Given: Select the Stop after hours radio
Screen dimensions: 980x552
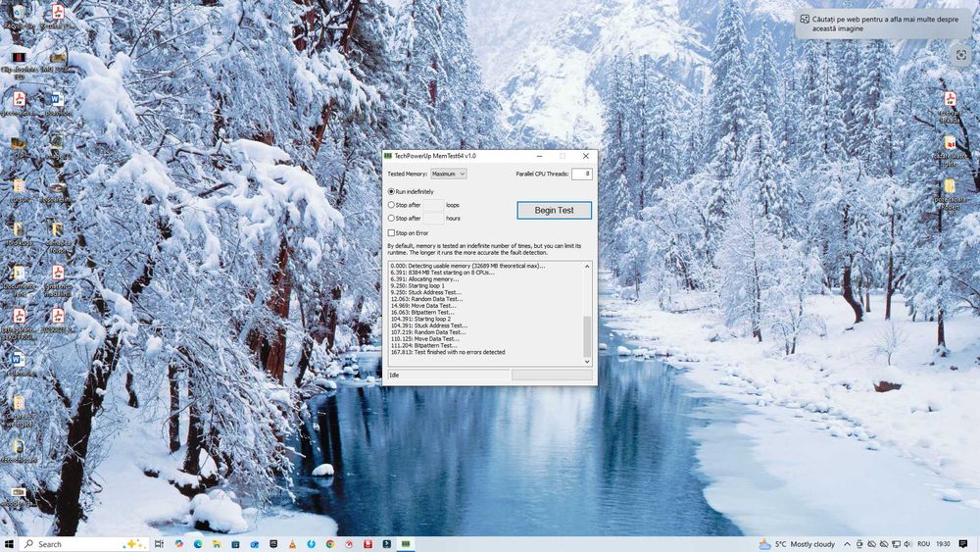Looking at the screenshot, I should click(391, 219).
